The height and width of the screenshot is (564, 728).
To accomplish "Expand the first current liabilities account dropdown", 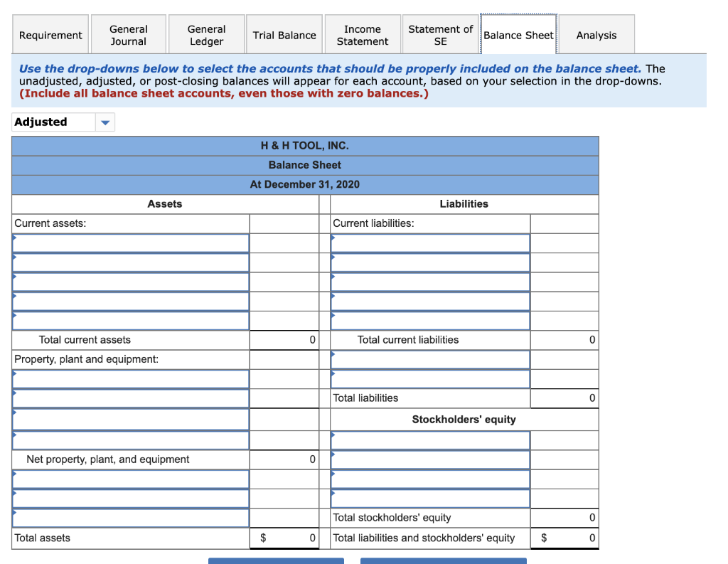I will pyautogui.click(x=429, y=243).
